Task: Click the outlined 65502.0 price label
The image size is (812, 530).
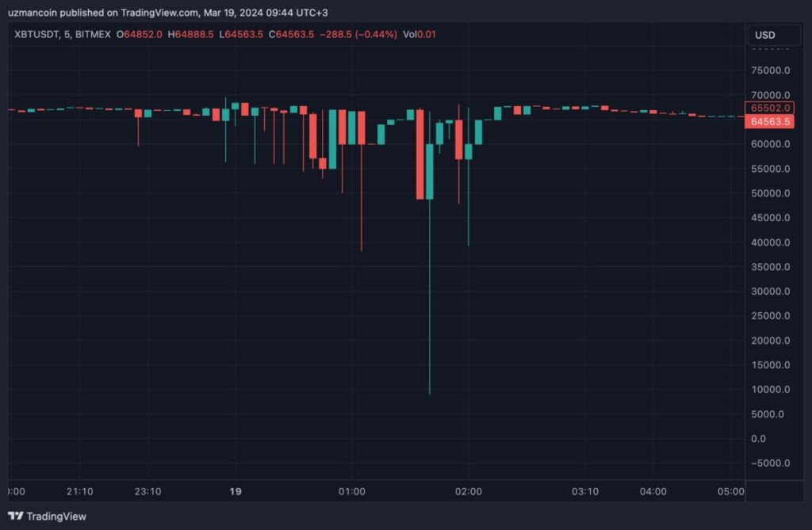Action: tap(770, 108)
